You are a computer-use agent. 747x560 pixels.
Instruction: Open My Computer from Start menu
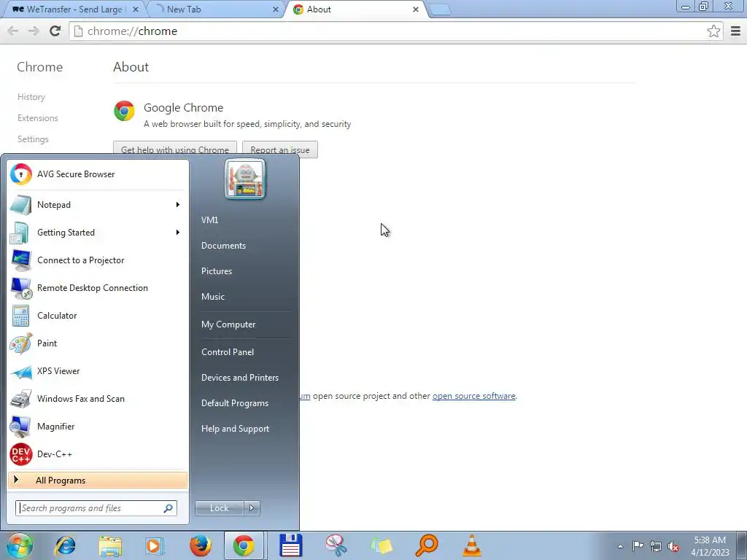[228, 324]
